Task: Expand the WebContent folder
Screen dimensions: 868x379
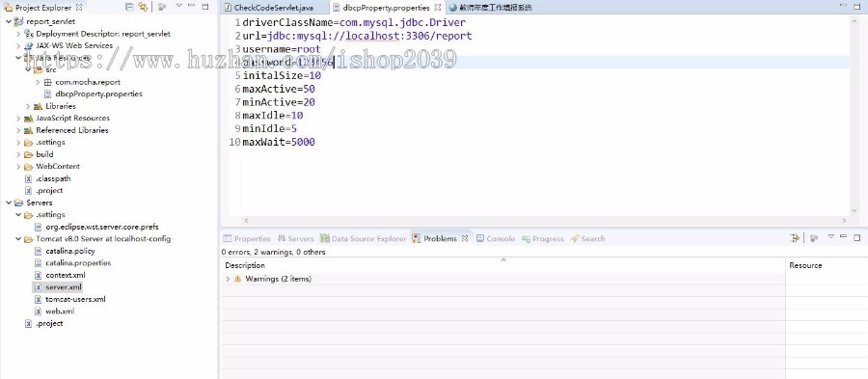Action: click(x=18, y=167)
